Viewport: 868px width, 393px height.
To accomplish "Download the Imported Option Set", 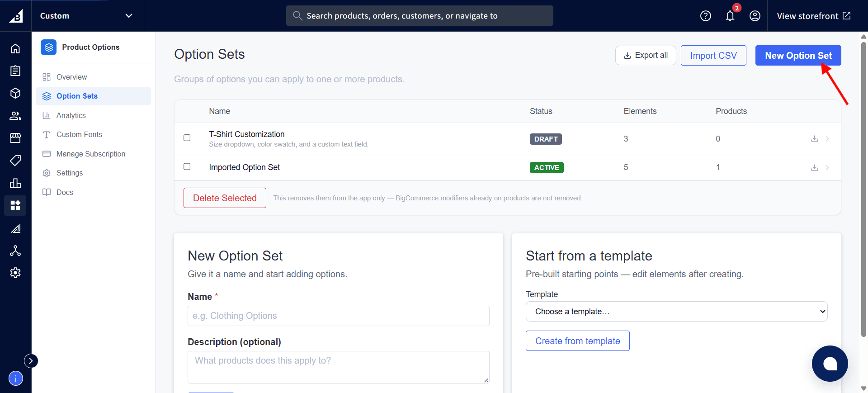I will tap(814, 168).
